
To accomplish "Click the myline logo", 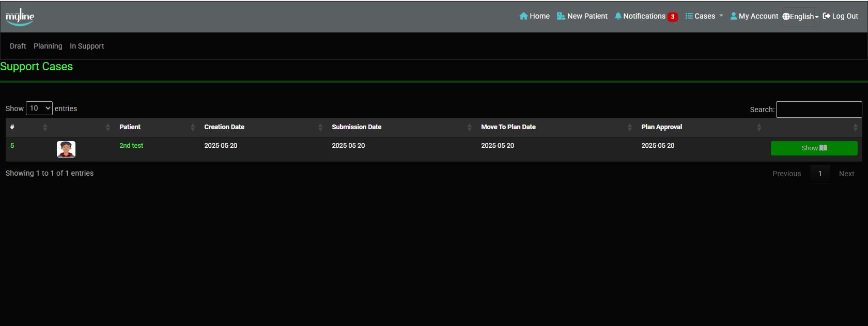I will 20,17.
